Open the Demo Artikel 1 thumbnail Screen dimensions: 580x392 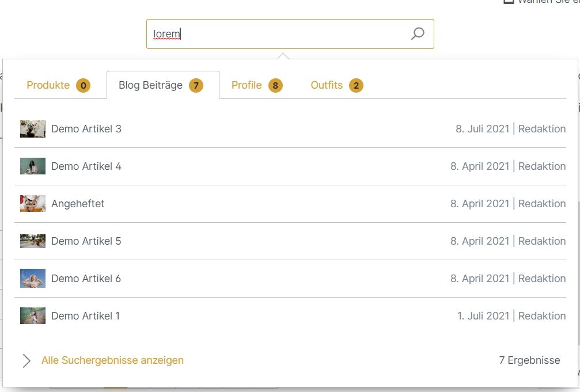[33, 316]
